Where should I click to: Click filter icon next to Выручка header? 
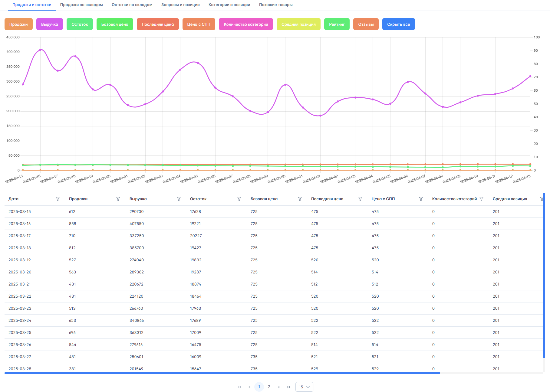point(179,199)
